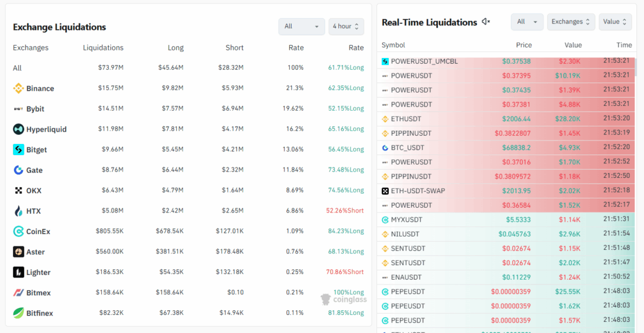Select the All exchanges summary row label

(x=17, y=68)
